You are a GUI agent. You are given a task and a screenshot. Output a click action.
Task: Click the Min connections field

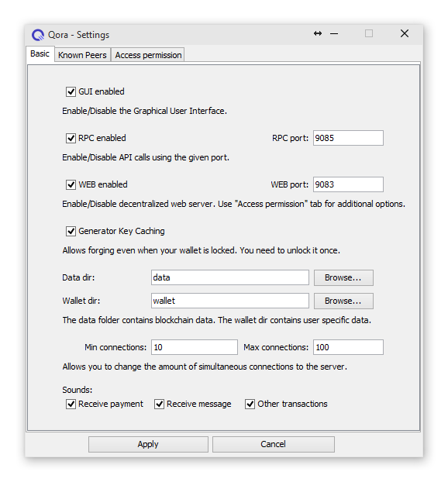[x=195, y=347]
